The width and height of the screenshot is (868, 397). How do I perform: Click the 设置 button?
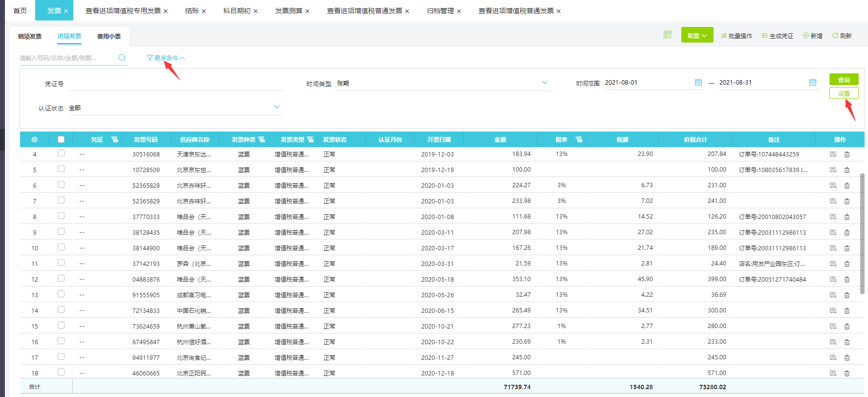click(844, 93)
